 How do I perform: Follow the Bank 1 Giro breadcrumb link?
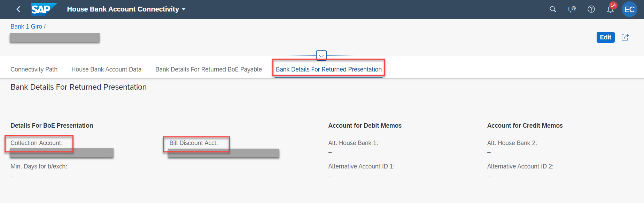26,27
